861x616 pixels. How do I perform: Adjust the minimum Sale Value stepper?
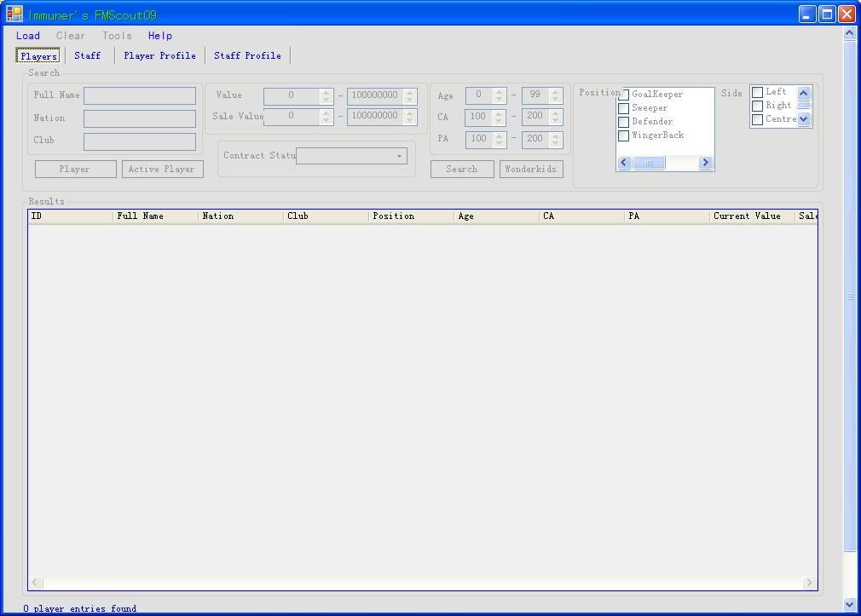pos(326,117)
